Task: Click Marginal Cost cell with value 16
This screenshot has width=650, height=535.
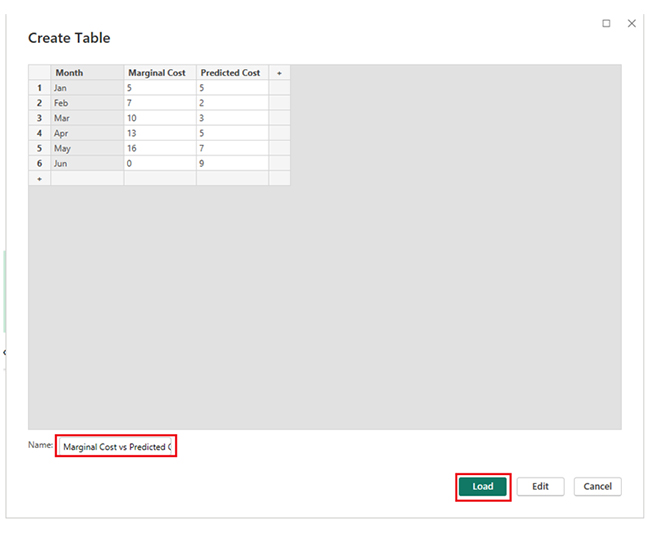Action: (159, 148)
